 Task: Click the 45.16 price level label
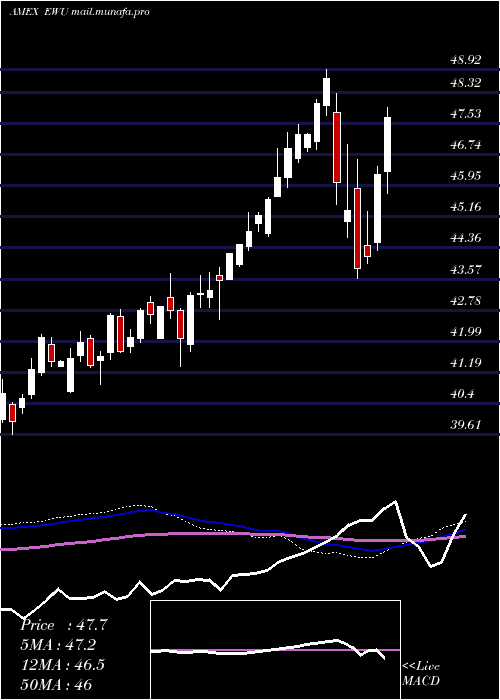click(465, 207)
